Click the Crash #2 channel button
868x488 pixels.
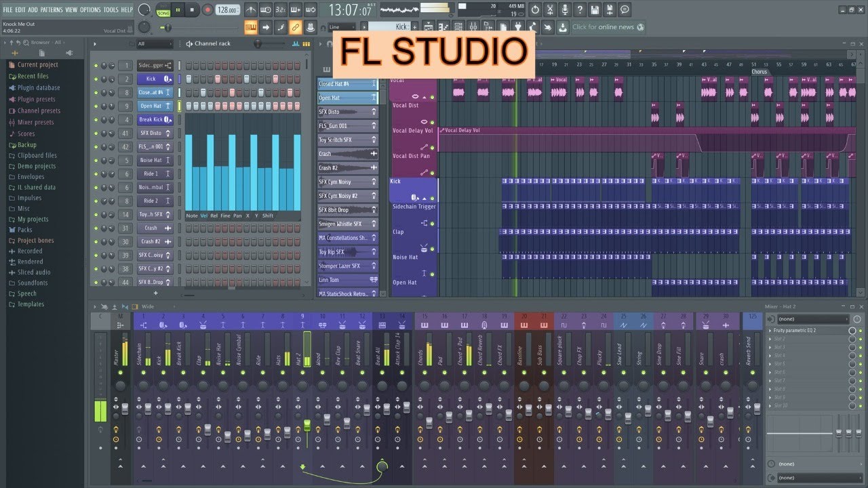coord(155,241)
